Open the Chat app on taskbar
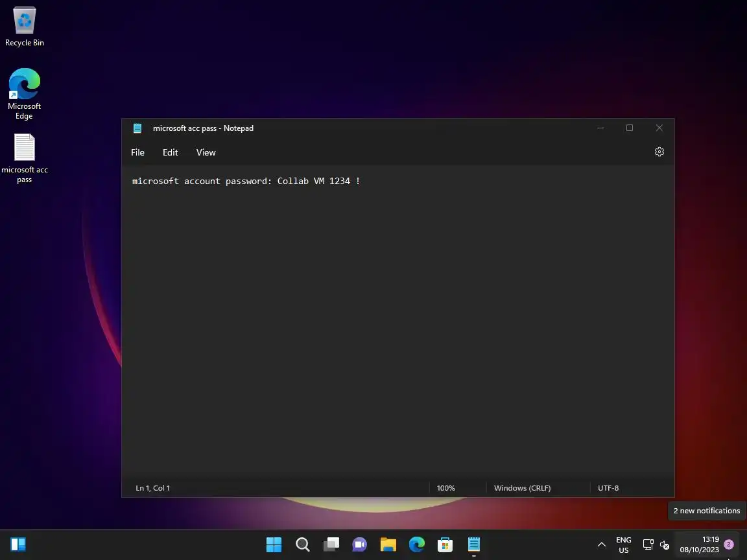 pyautogui.click(x=360, y=544)
